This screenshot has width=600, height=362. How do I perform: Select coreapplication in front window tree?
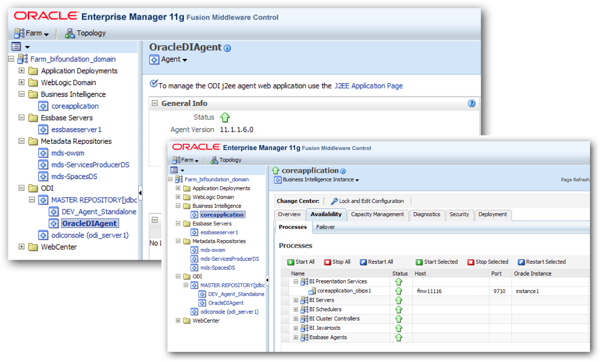click(222, 215)
